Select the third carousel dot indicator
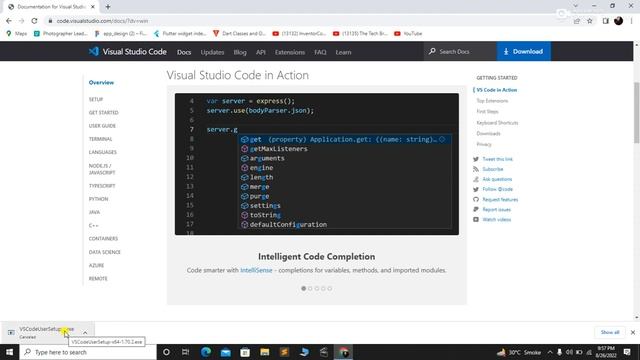 [317, 289]
